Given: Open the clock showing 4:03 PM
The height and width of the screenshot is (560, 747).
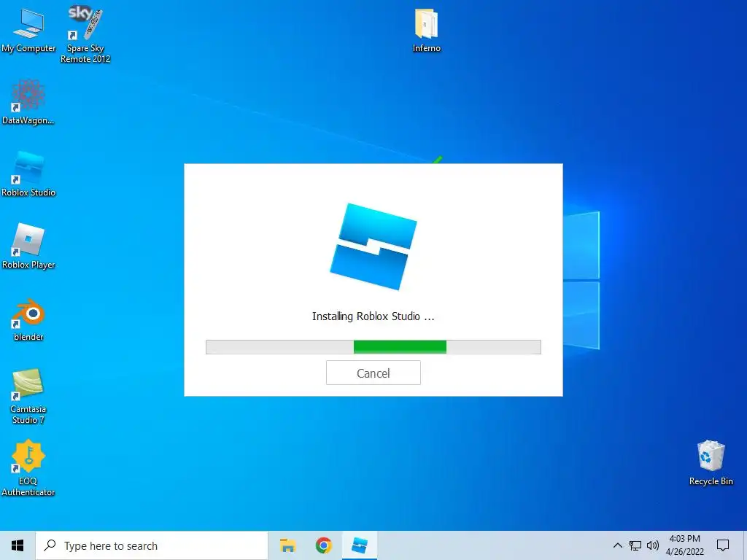Looking at the screenshot, I should (x=684, y=545).
